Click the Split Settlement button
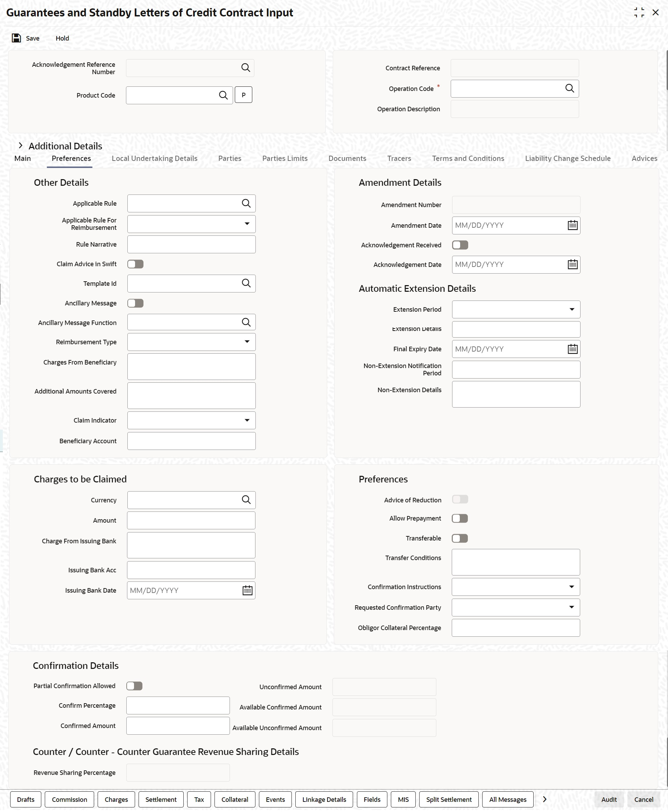Image resolution: width=668 pixels, height=812 pixels. pos(449,799)
